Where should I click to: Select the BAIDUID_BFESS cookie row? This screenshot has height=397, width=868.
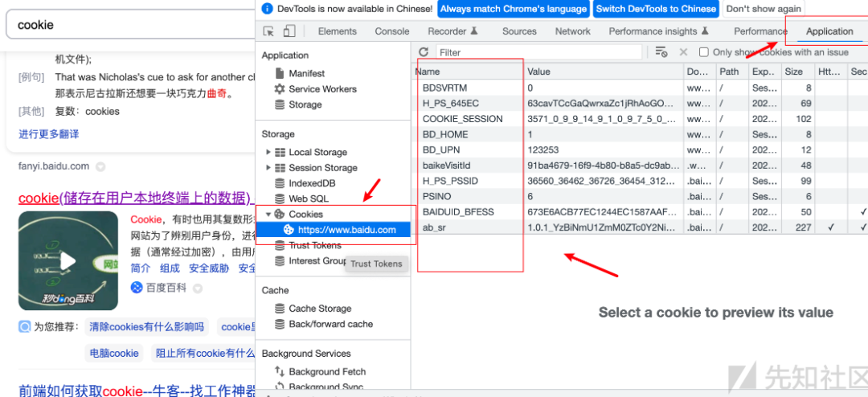tap(640, 211)
